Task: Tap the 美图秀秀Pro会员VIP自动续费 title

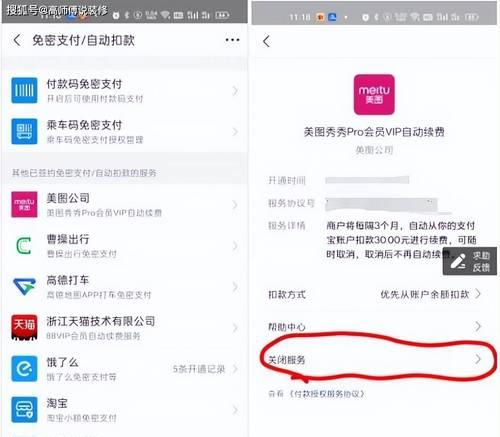Action: [x=374, y=132]
